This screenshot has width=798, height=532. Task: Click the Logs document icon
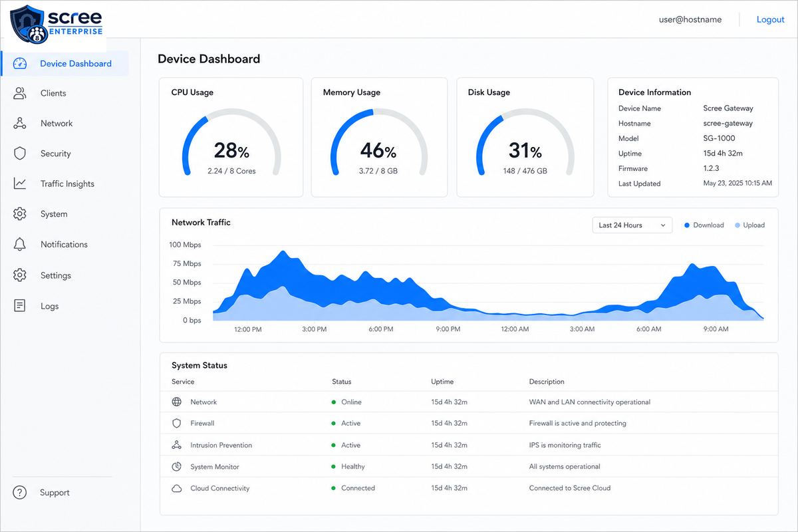pos(20,306)
